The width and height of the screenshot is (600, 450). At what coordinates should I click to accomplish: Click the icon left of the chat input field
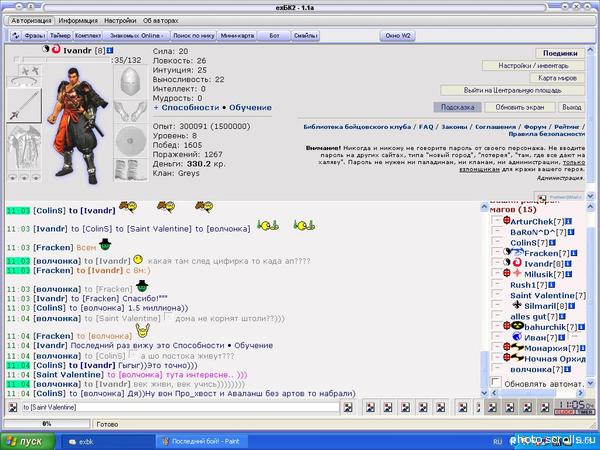coord(13,408)
